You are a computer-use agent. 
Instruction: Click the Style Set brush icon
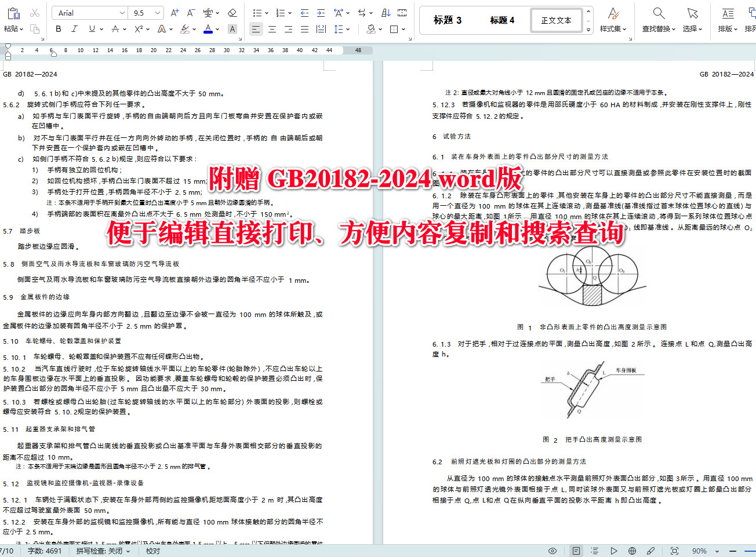(x=613, y=13)
